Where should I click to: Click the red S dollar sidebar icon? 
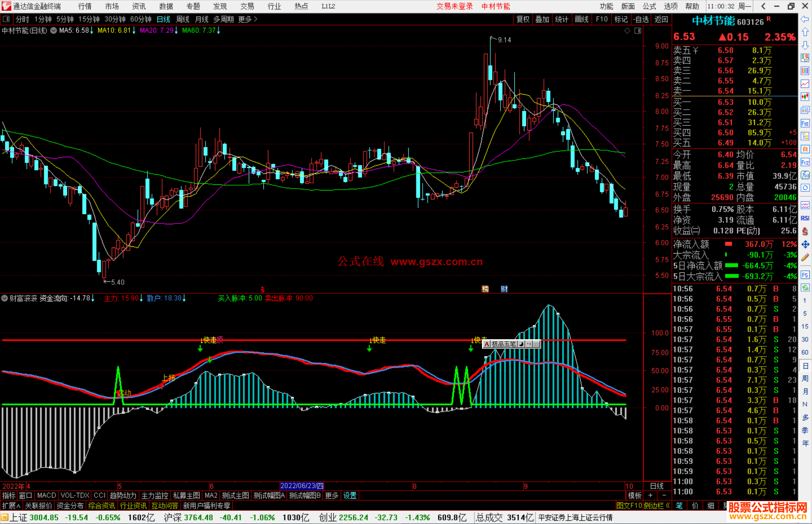point(805,231)
